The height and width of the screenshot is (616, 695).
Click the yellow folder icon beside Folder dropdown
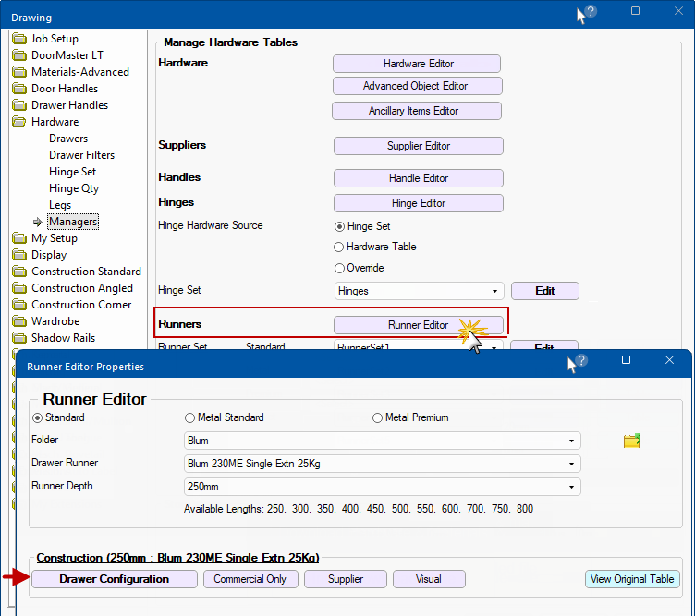631,441
